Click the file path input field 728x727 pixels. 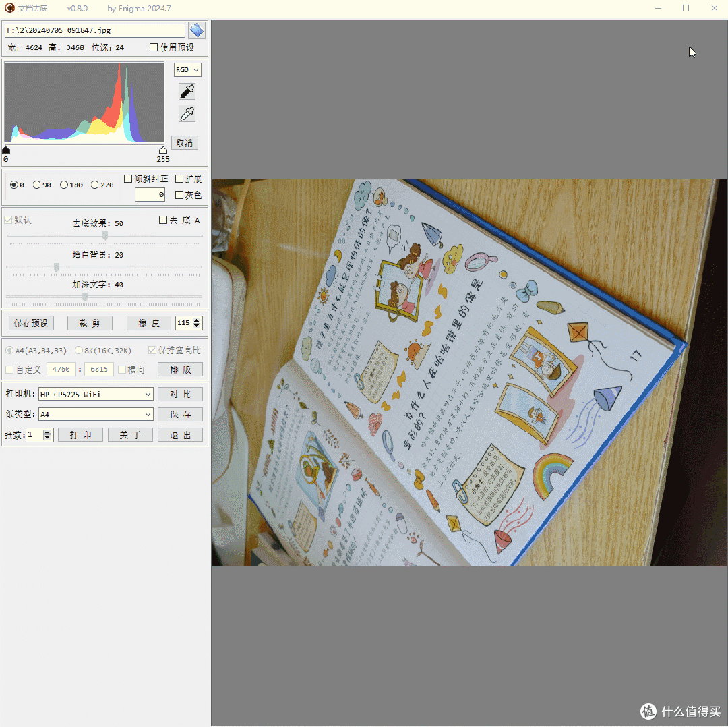[95, 30]
